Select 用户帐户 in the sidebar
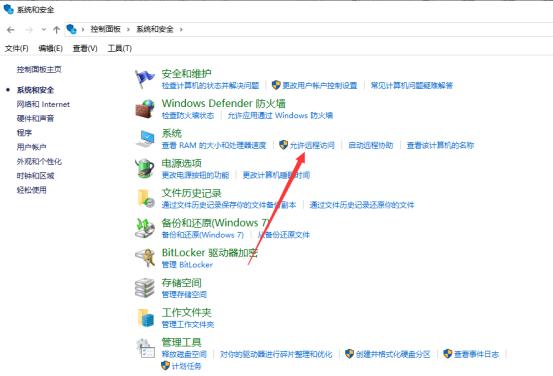 31,147
